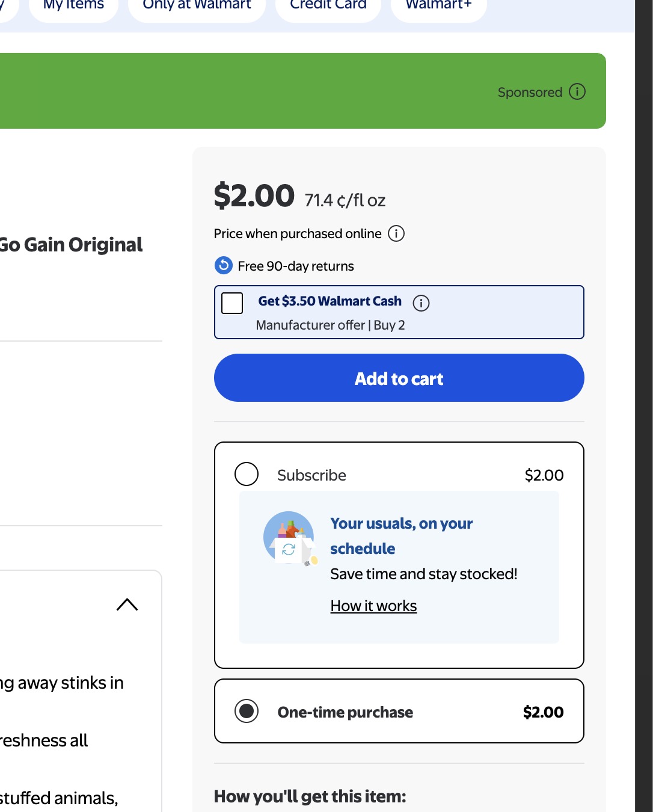
Task: Open How you'll get this item section
Action: [x=309, y=796]
